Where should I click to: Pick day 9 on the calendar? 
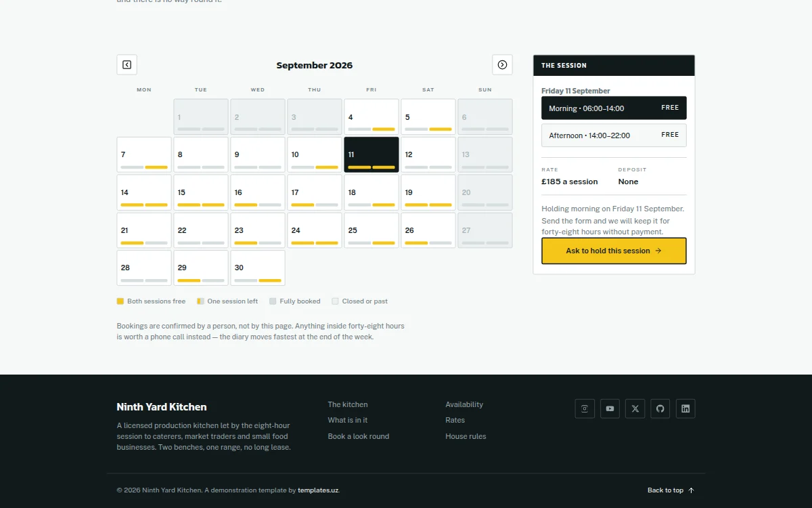[258, 154]
